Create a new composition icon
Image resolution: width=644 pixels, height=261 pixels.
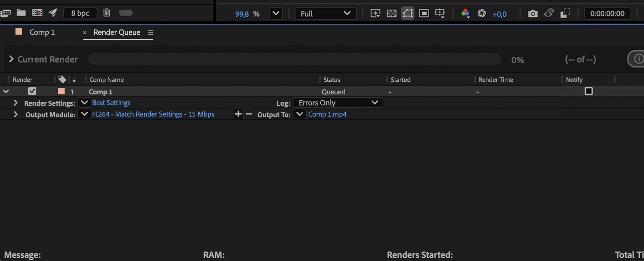(x=37, y=13)
